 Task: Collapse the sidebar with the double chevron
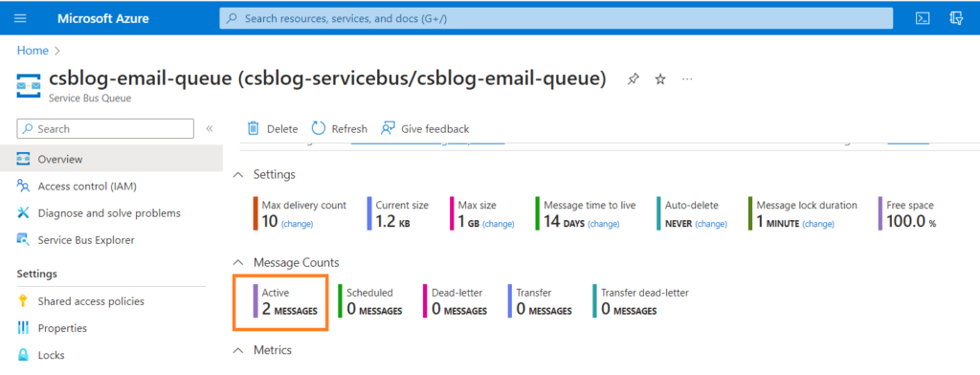click(210, 129)
